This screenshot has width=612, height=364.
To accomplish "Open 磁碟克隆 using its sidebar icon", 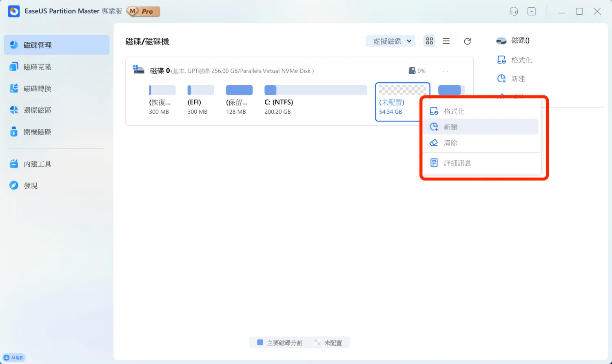I will [14, 66].
